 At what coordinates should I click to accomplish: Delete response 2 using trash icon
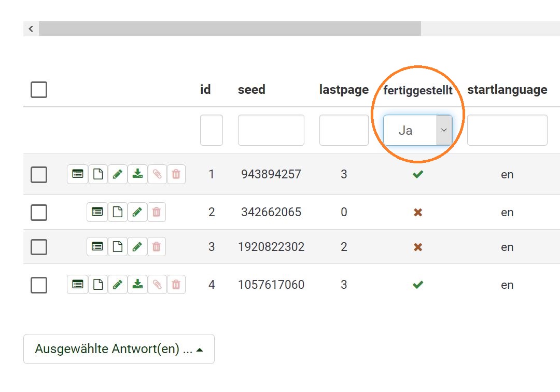(157, 212)
